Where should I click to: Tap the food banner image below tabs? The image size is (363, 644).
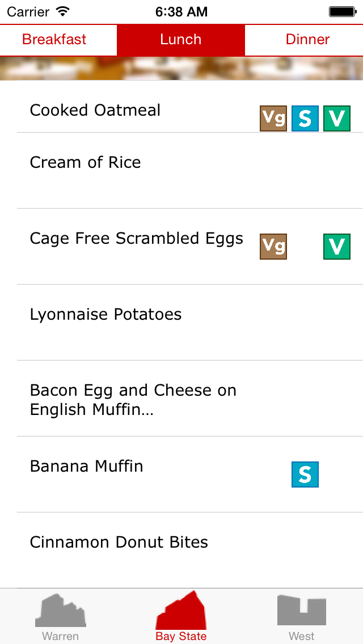181,69
